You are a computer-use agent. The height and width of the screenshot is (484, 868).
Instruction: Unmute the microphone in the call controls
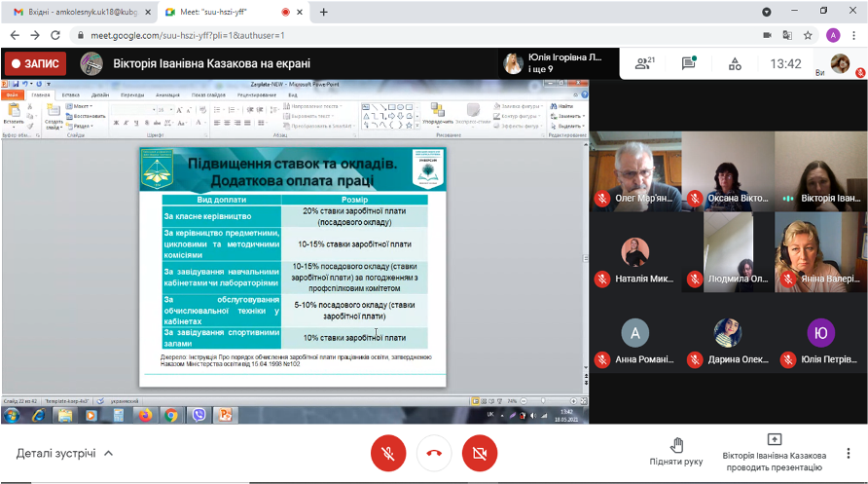click(387, 453)
